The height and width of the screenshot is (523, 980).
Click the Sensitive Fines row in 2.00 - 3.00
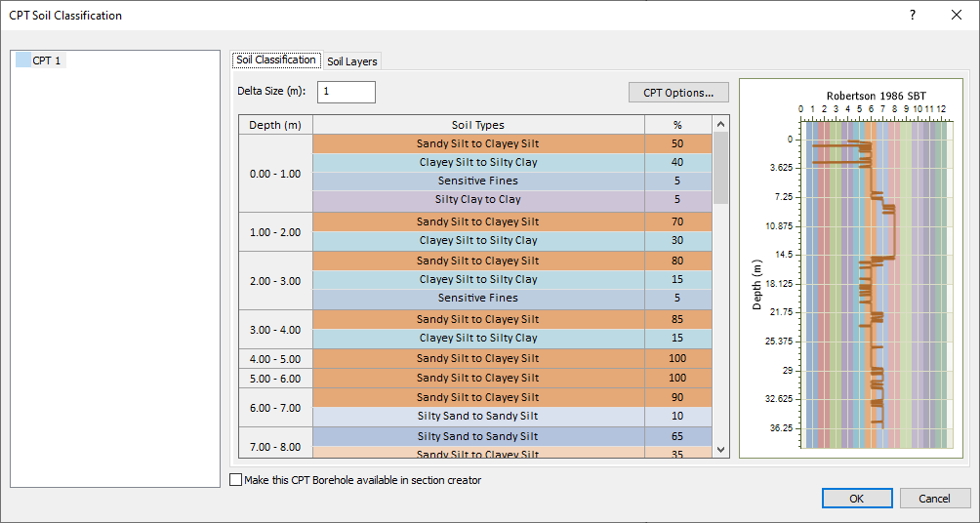[478, 298]
